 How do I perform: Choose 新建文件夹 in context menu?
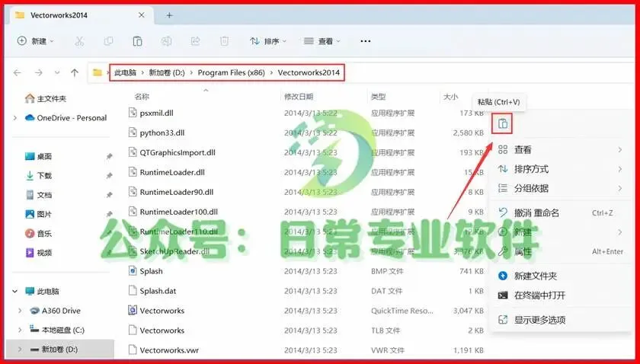[x=561, y=276]
